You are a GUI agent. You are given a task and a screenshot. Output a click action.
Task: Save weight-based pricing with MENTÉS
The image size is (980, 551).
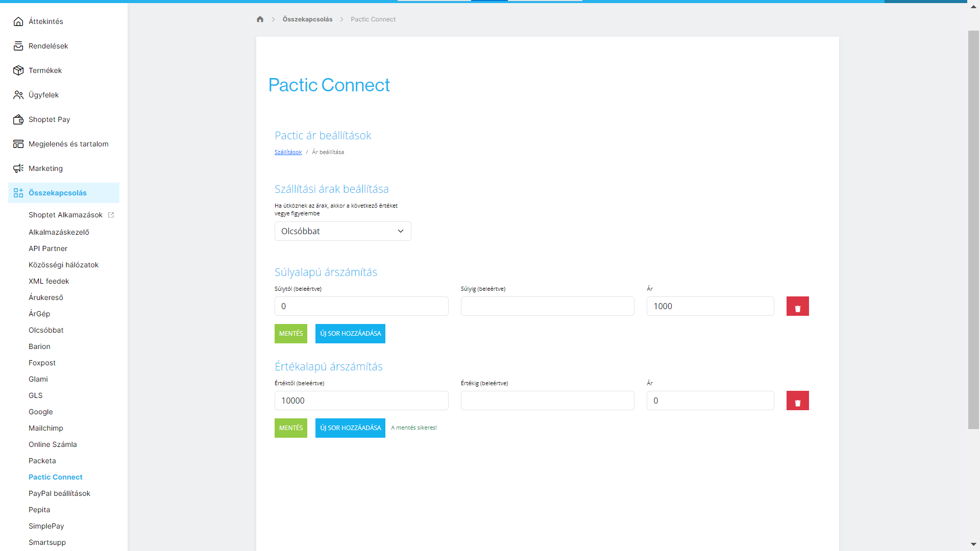click(x=291, y=334)
